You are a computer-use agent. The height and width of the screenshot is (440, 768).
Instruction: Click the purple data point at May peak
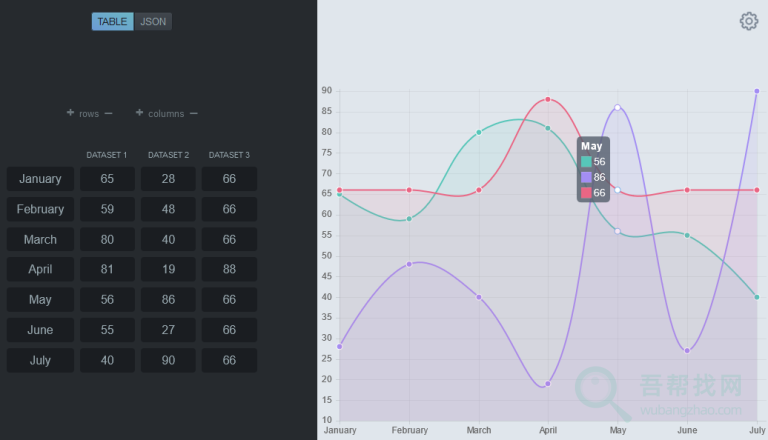(618, 107)
